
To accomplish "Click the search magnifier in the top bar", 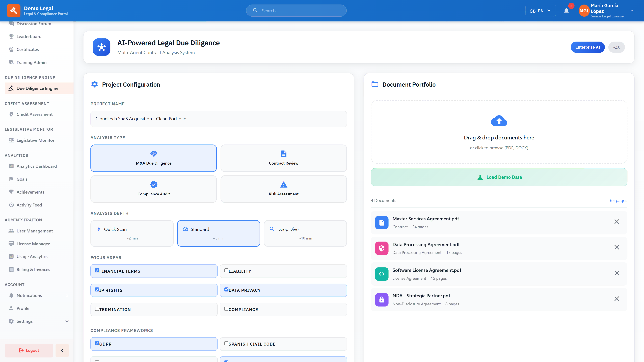I will (x=255, y=11).
